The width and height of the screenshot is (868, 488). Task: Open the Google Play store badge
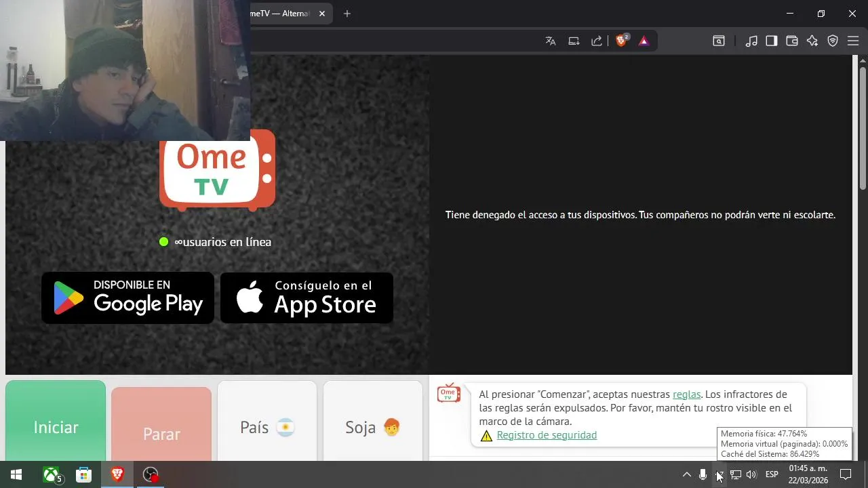(x=127, y=298)
